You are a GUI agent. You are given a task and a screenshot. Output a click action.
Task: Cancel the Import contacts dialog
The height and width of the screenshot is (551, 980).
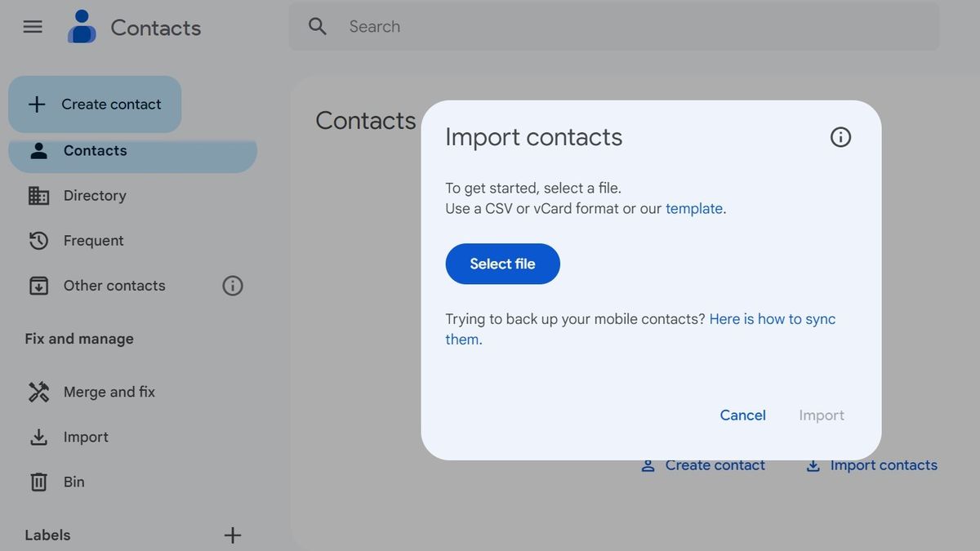(742, 415)
